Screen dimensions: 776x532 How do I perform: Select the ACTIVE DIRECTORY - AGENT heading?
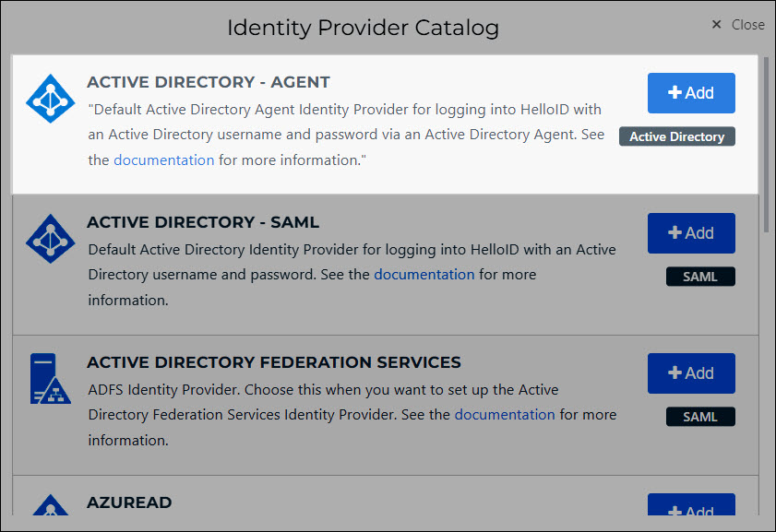(x=209, y=82)
